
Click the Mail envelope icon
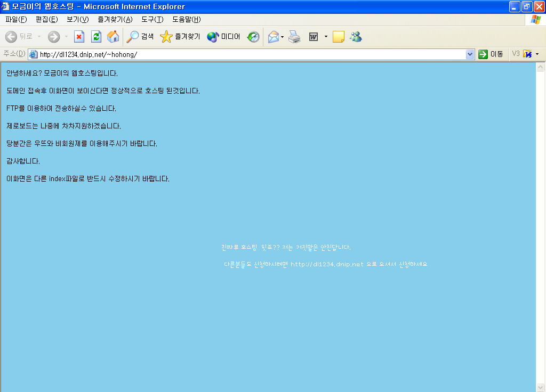[x=273, y=37]
